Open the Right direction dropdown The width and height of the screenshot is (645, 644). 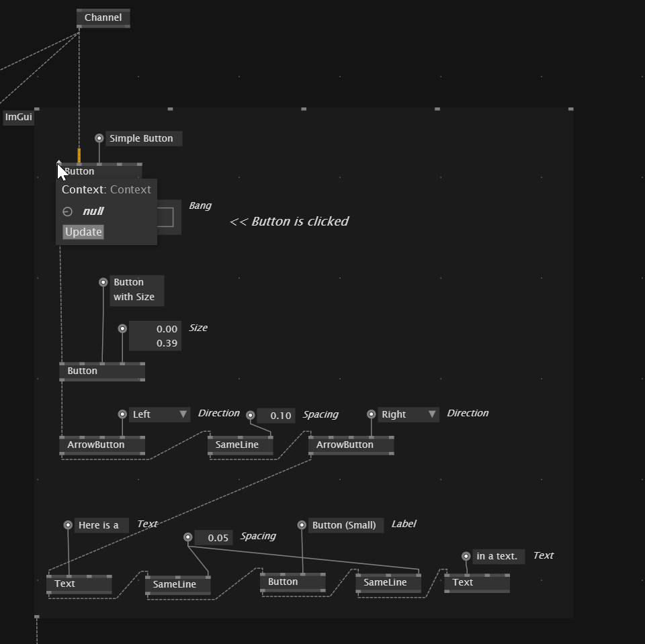point(408,414)
